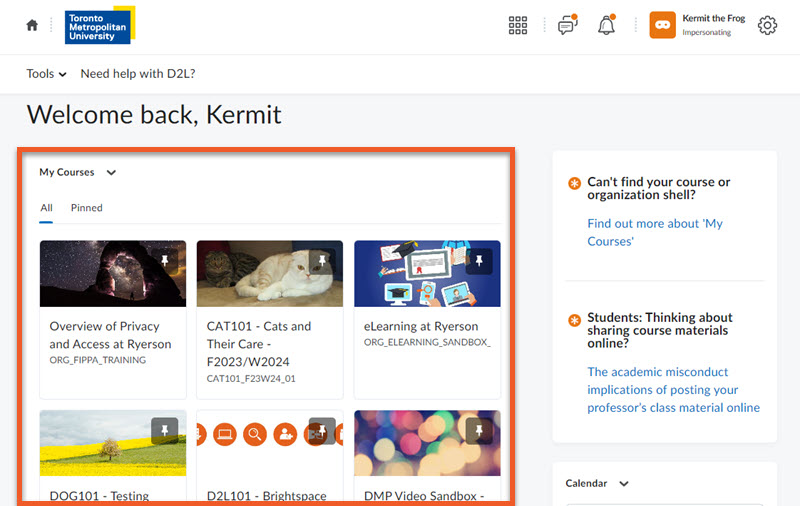Click the home icon in top bar
Image resolution: width=800 pixels, height=506 pixels.
pos(32,26)
